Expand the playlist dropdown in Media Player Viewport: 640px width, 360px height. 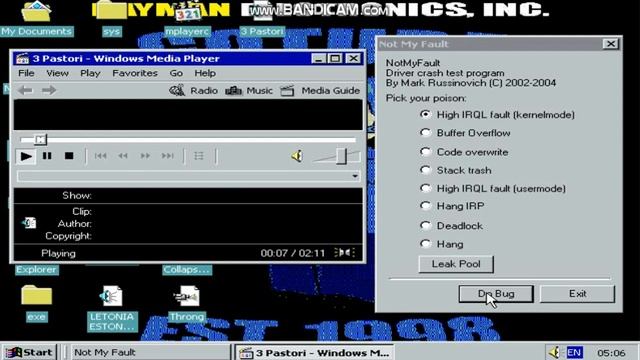tap(355, 176)
